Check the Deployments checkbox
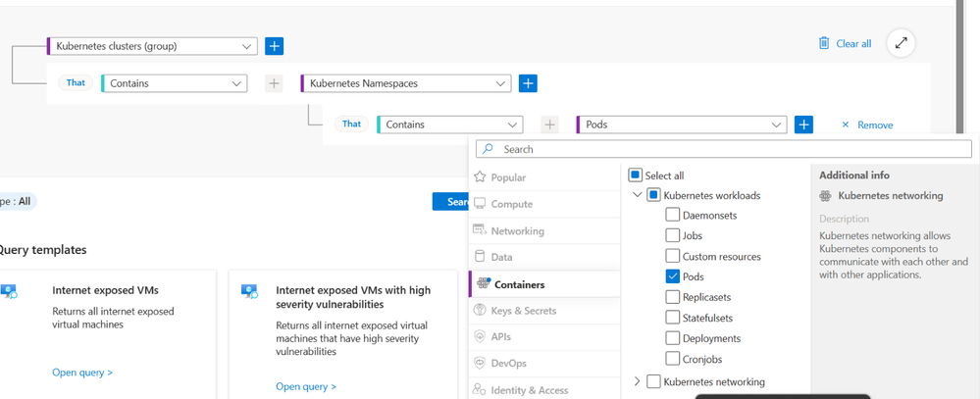The width and height of the screenshot is (980, 399). pyautogui.click(x=673, y=338)
